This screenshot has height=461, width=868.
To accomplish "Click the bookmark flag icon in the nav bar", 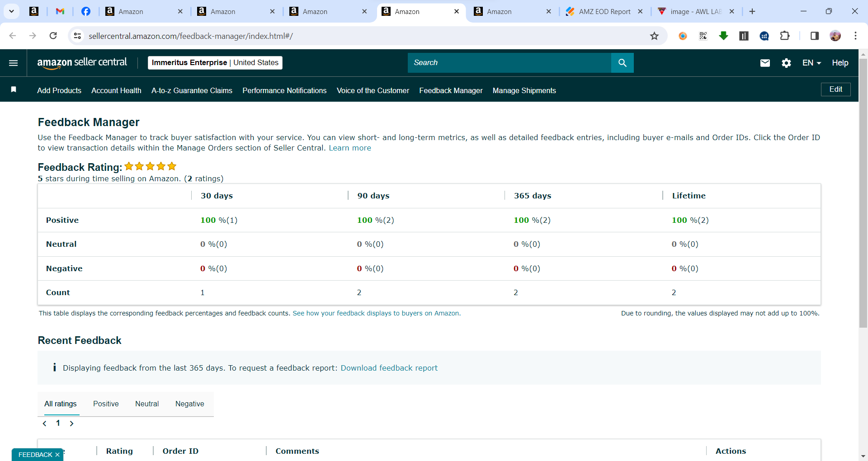I will click(x=14, y=89).
